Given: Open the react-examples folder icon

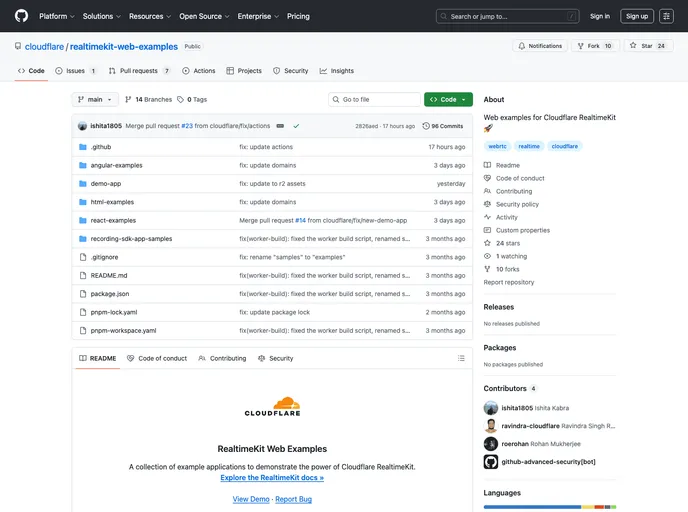Looking at the screenshot, I should pyautogui.click(x=82, y=221).
